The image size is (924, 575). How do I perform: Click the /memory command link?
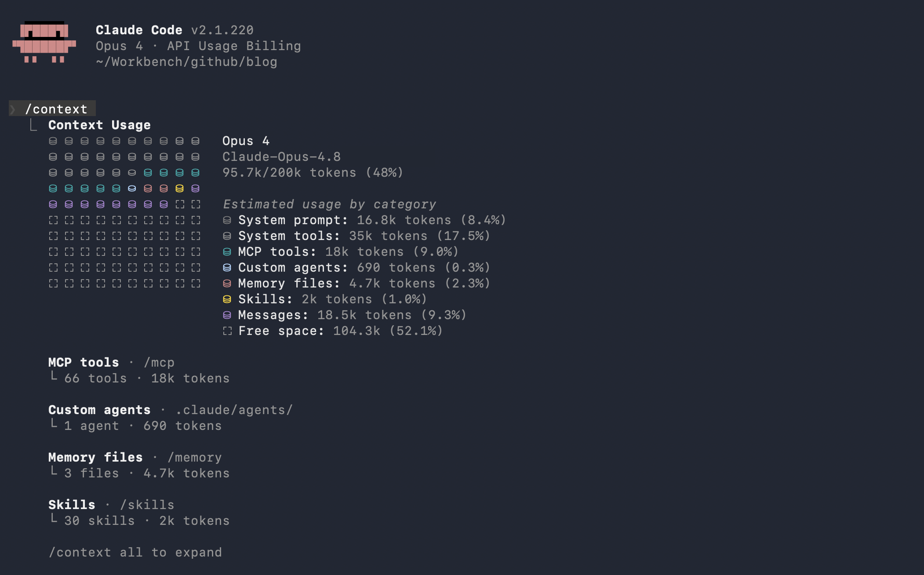pyautogui.click(x=194, y=458)
